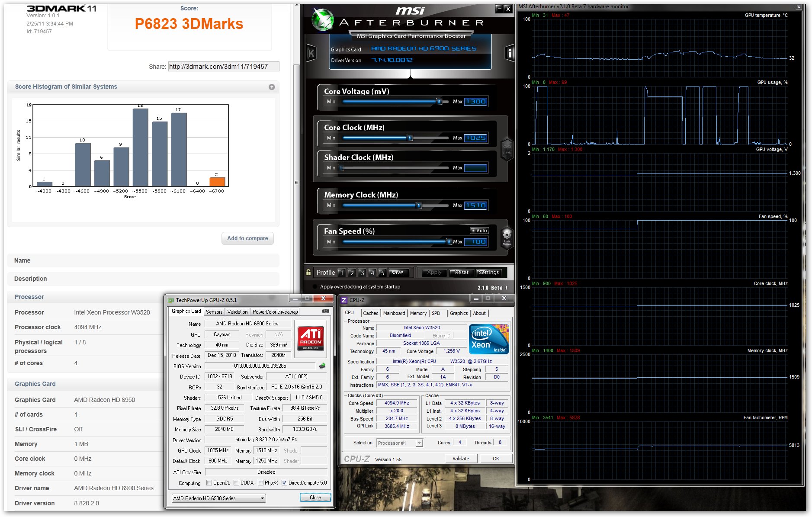
Task: Switch to the GPU-Z Sensors tab
Action: [x=214, y=312]
